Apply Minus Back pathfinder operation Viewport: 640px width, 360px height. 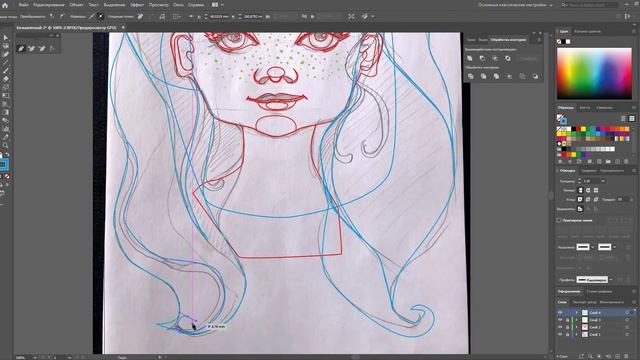pos(535,76)
